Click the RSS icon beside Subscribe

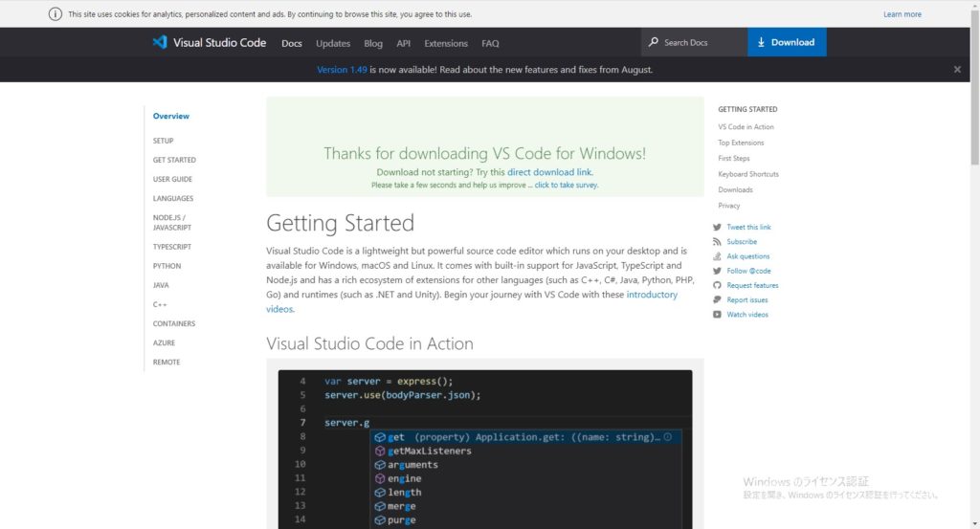click(x=717, y=242)
